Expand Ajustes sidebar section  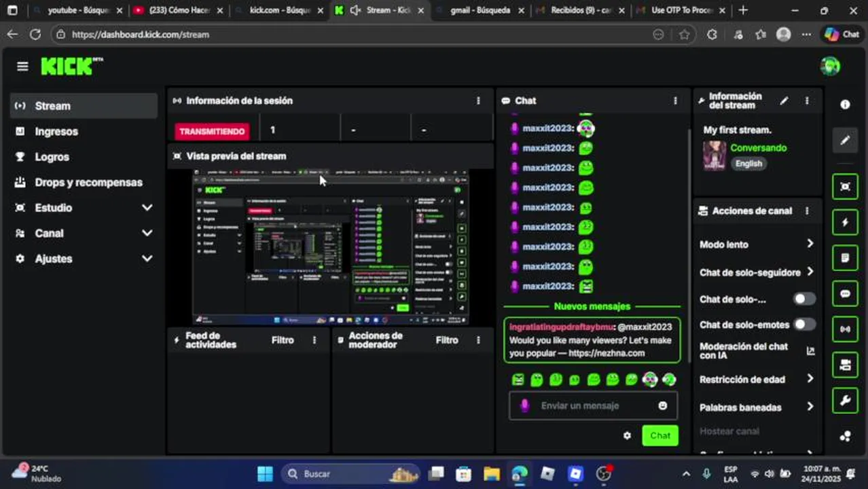(147, 259)
